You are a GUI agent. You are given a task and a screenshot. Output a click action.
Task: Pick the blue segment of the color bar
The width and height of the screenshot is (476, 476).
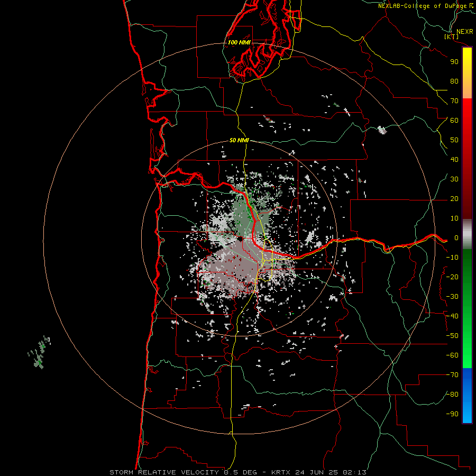pyautogui.click(x=467, y=396)
